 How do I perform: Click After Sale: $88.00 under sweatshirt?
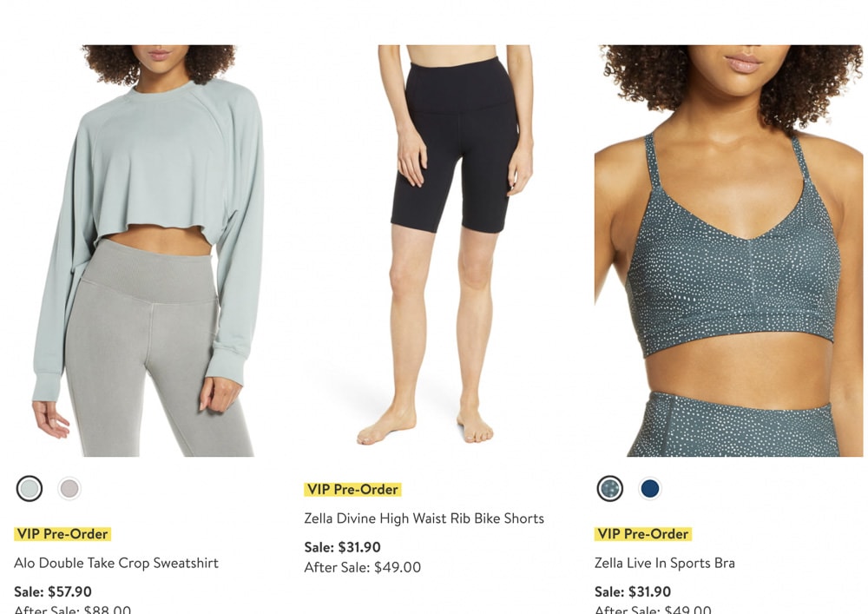(73, 609)
